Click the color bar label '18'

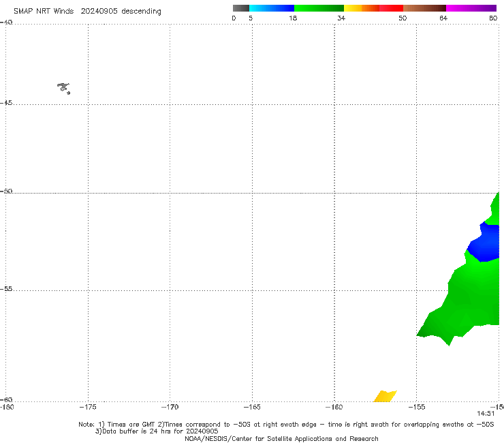pos(293,18)
